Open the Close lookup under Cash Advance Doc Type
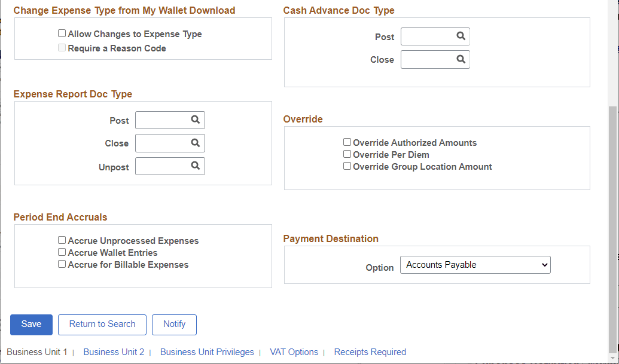Viewport: 619px width, 364px height. point(460,59)
